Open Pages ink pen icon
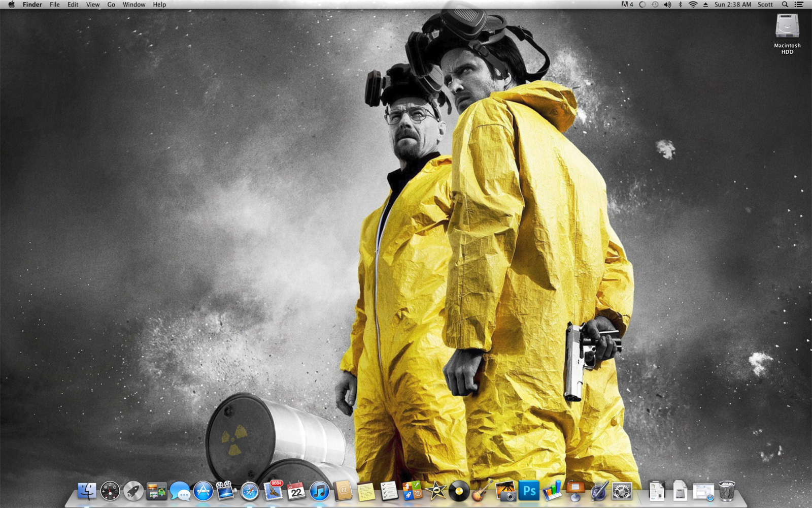 tap(599, 491)
